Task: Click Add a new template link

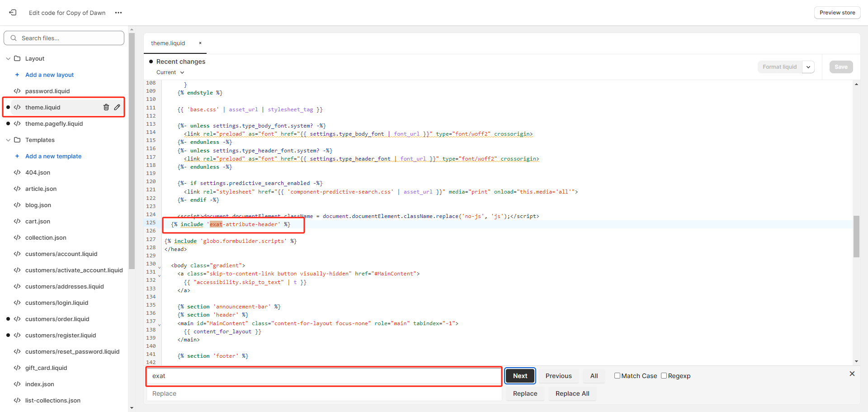Action: [x=53, y=156]
